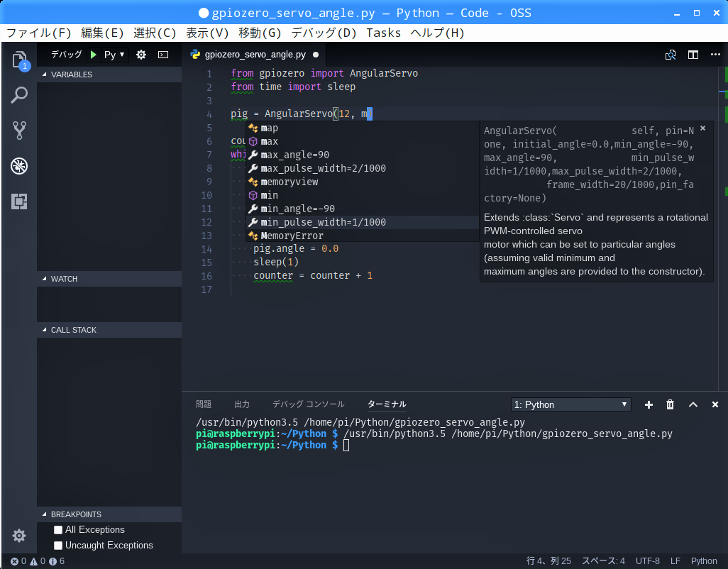The image size is (728, 569).
Task: Open the 選択(C) menu
Action: tap(155, 33)
